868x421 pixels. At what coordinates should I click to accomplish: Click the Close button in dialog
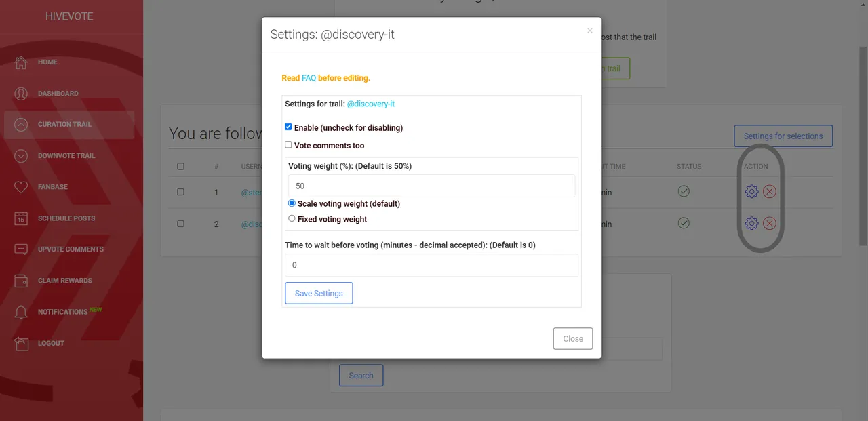click(x=573, y=339)
